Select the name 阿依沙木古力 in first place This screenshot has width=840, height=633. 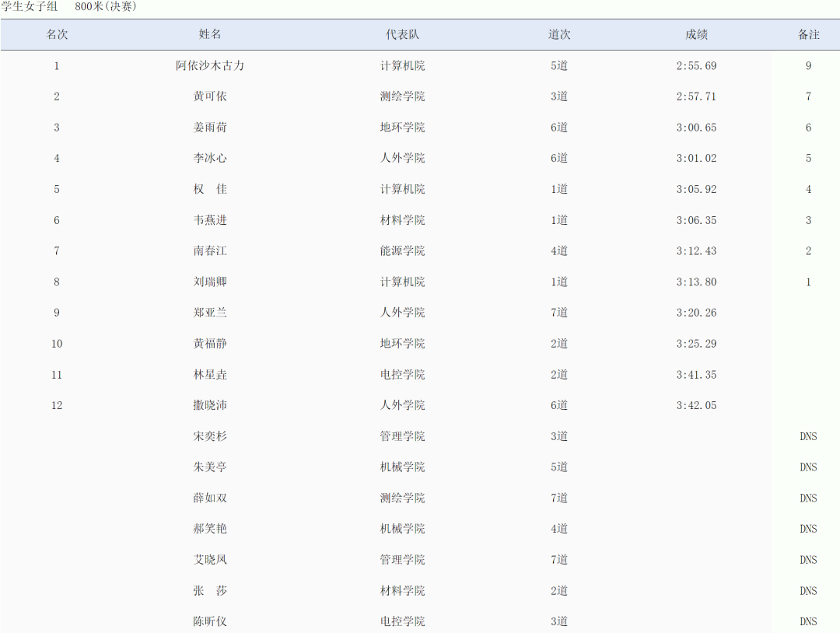[x=210, y=66]
